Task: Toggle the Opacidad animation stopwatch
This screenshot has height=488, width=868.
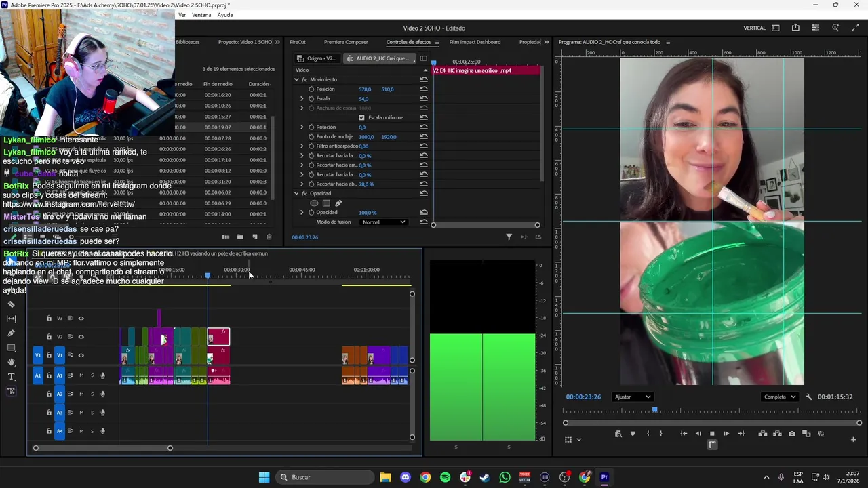Action: 311,213
